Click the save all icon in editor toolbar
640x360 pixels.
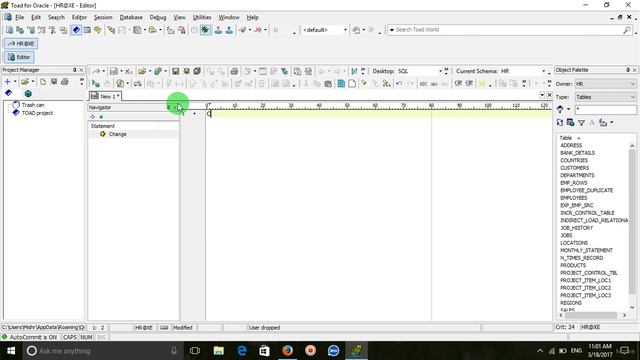tap(197, 71)
